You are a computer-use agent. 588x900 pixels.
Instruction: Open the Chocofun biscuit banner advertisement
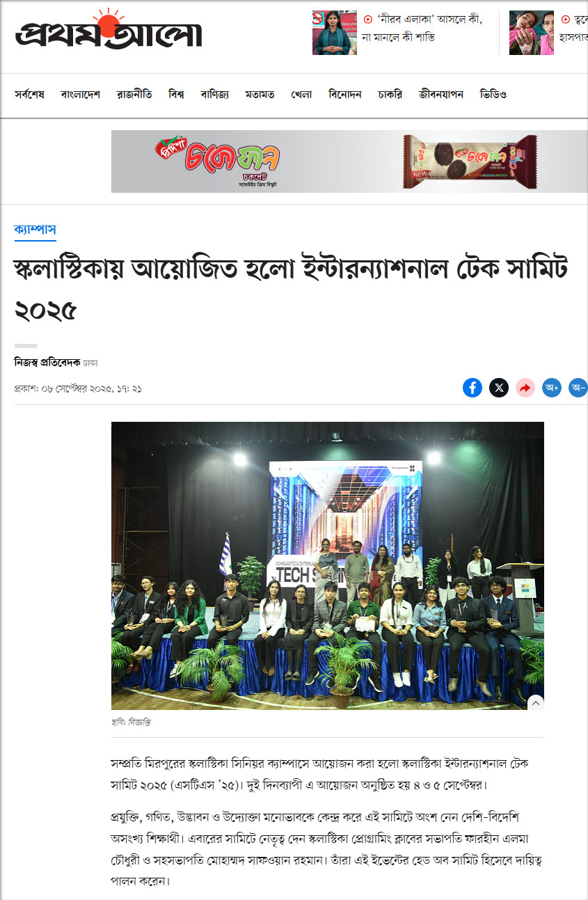pos(349,161)
